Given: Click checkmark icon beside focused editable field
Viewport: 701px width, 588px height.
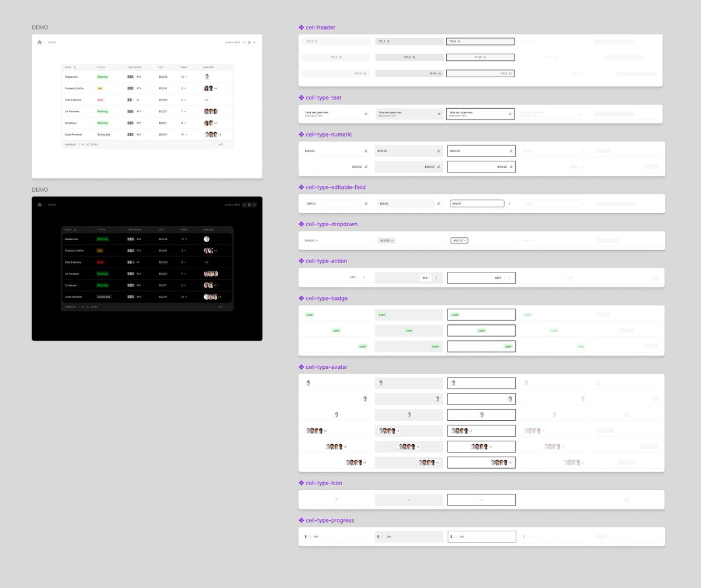Looking at the screenshot, I should [x=509, y=203].
